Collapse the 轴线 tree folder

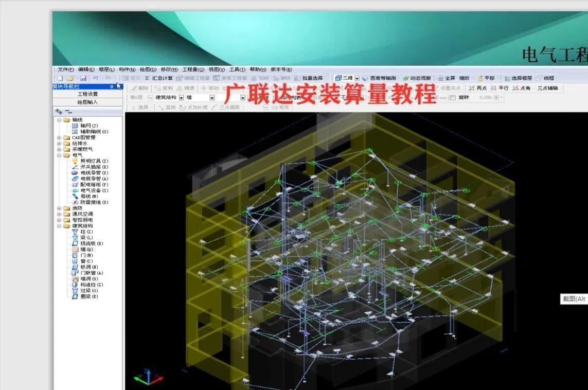pyautogui.click(x=59, y=120)
